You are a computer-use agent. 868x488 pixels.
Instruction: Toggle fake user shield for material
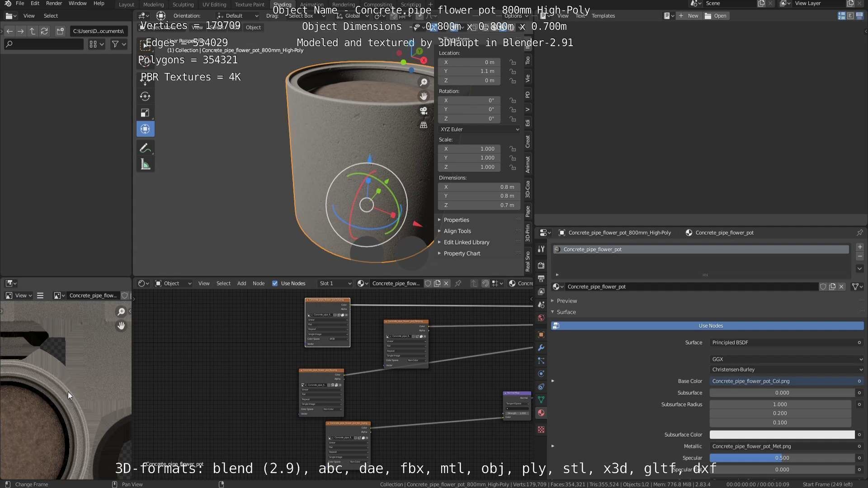coord(823,287)
